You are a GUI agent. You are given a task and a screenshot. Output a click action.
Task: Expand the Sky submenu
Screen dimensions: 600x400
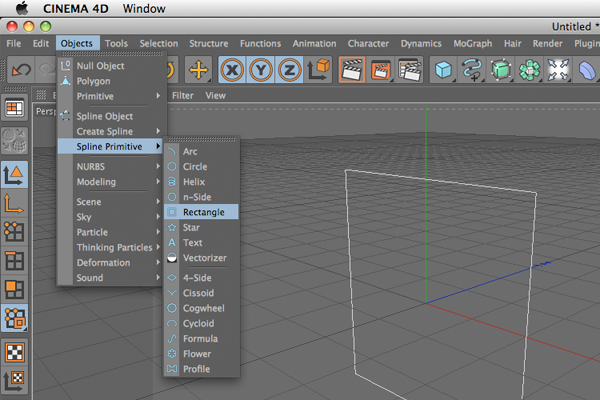pos(112,217)
